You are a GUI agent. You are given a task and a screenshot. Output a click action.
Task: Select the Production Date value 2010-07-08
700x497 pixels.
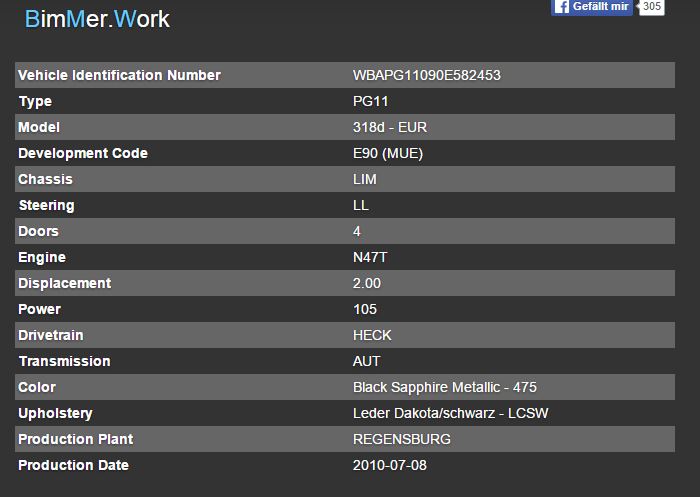pos(390,466)
